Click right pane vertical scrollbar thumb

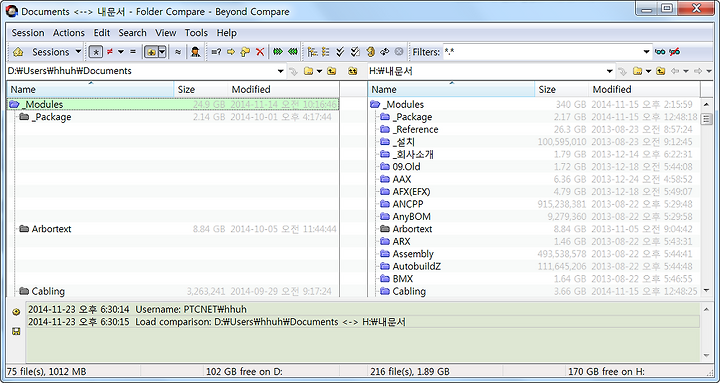pos(706,119)
